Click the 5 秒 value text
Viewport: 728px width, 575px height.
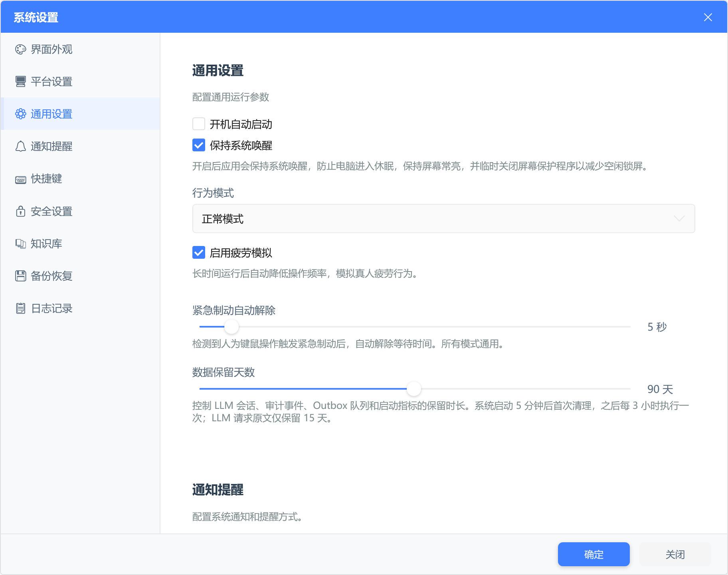[657, 327]
